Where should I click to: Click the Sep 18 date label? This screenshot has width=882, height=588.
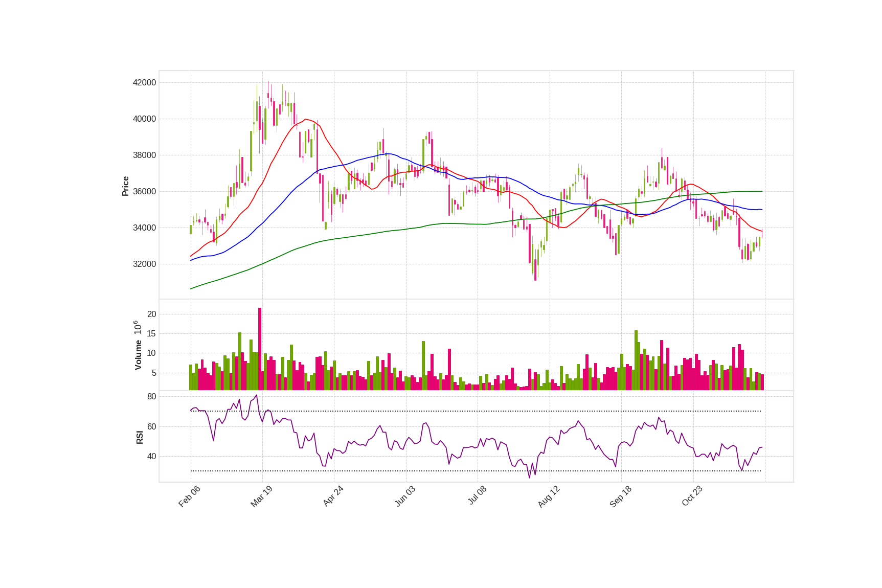pos(620,497)
